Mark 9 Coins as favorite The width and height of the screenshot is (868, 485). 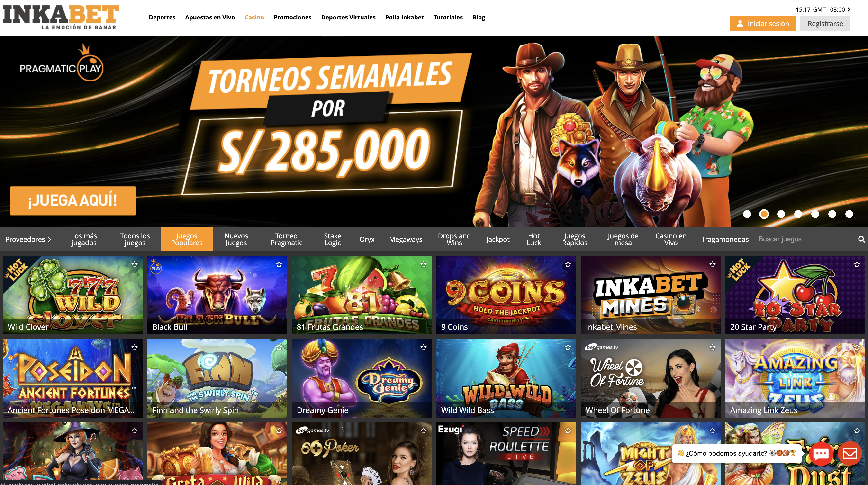[x=568, y=264]
